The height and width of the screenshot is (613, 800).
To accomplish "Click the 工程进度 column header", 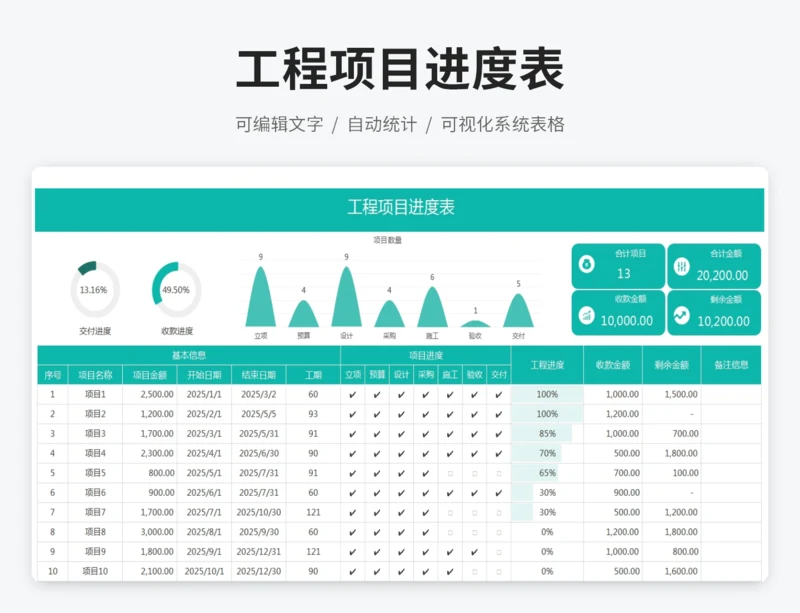I will (547, 365).
